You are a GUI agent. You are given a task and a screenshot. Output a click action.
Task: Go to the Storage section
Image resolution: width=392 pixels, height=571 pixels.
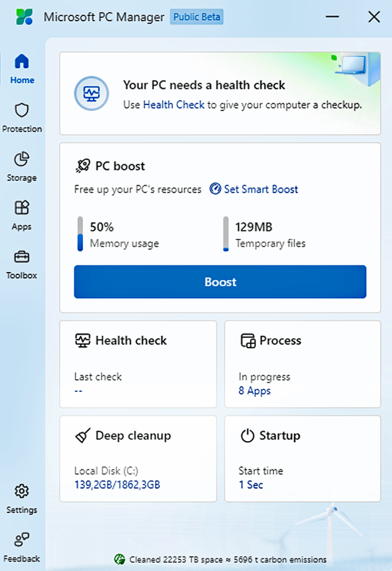(22, 166)
